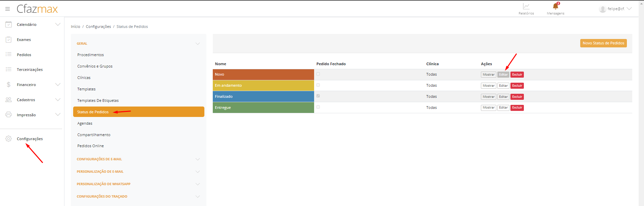Viewport: 644px width, 206px height.
Task: Open Pedidos Online settings item
Action: tap(91, 146)
